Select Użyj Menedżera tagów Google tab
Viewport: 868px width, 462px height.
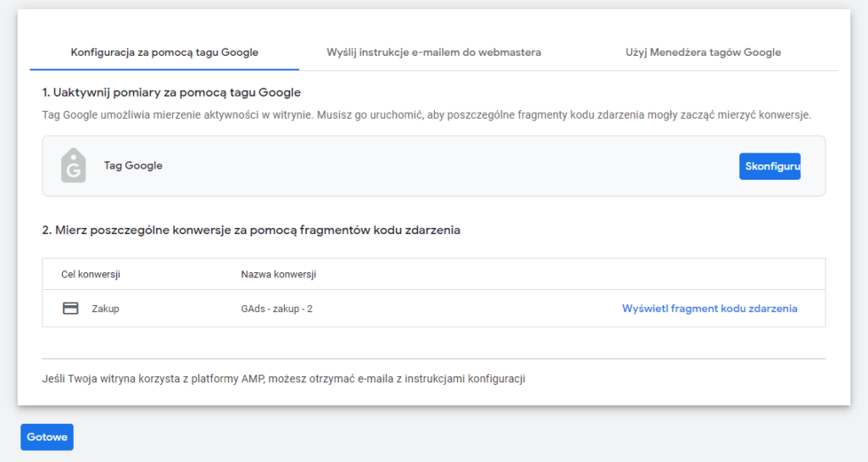click(x=703, y=53)
